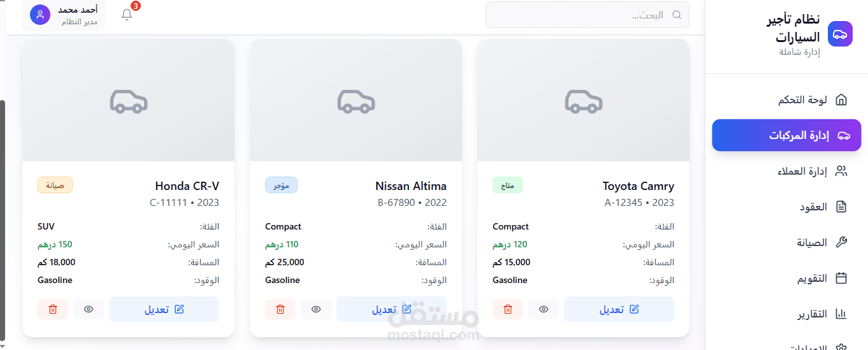Click the search magnifier icon
Screen dimensions: 868x350
(x=677, y=15)
